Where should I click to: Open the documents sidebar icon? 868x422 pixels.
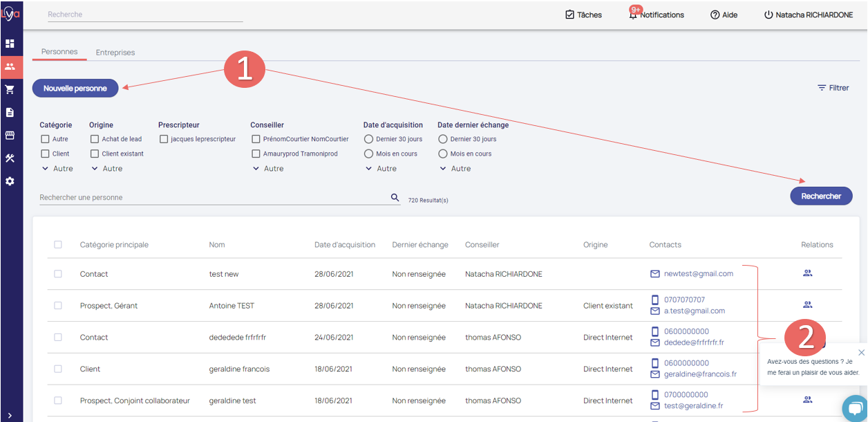(10, 112)
